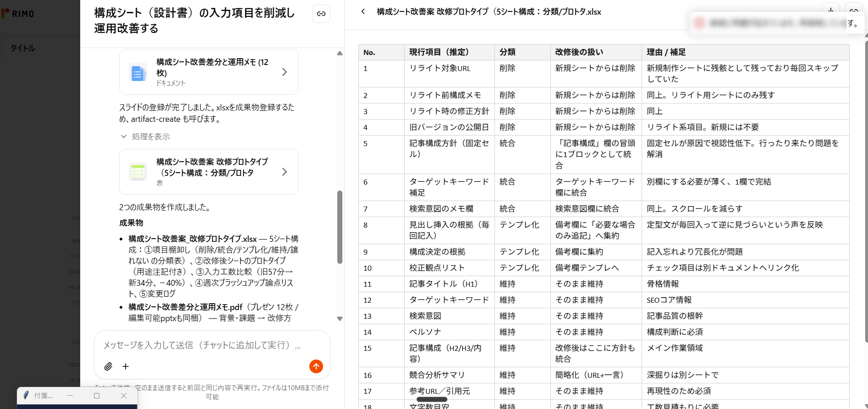Image resolution: width=868 pixels, height=409 pixels.
Task: Click the 検索意図のメモ欄 cell
Action: pyautogui.click(x=449, y=209)
